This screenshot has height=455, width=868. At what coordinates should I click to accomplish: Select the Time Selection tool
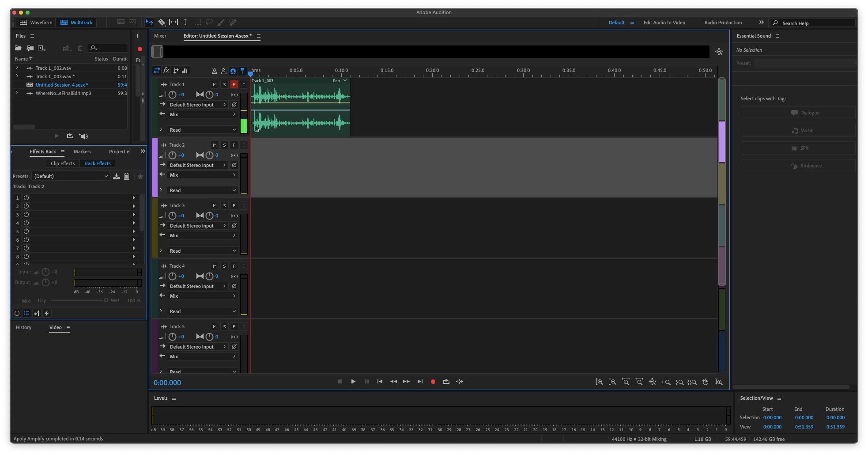(x=185, y=22)
